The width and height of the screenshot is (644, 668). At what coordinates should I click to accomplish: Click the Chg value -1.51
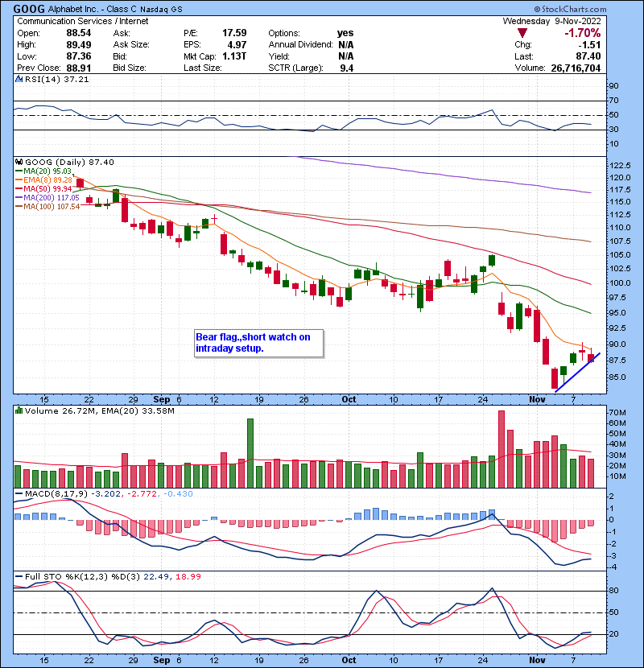pyautogui.click(x=589, y=45)
